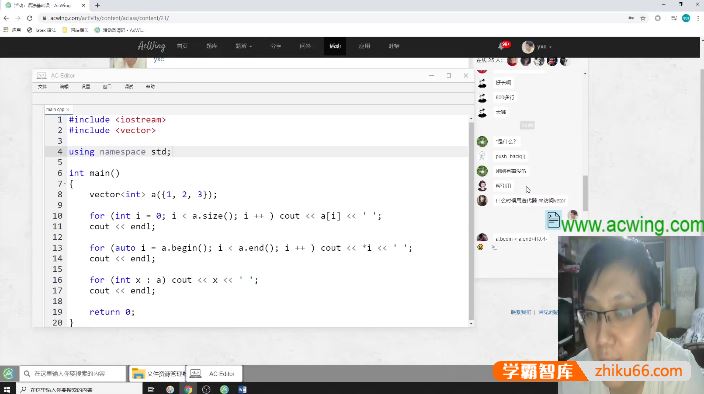Screen dimensions: 704x394
Task: Open the last menu in AC Editor menu bar
Action: (x=150, y=87)
